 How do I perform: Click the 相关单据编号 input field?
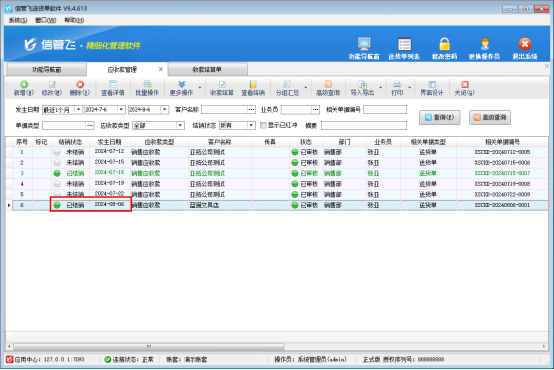385,110
